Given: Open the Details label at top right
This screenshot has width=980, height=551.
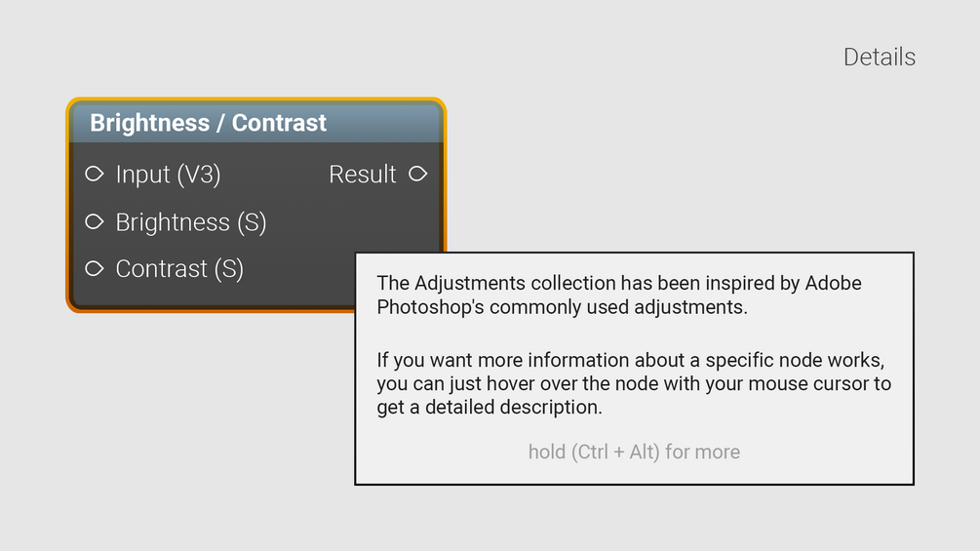Looking at the screenshot, I should 879,57.
